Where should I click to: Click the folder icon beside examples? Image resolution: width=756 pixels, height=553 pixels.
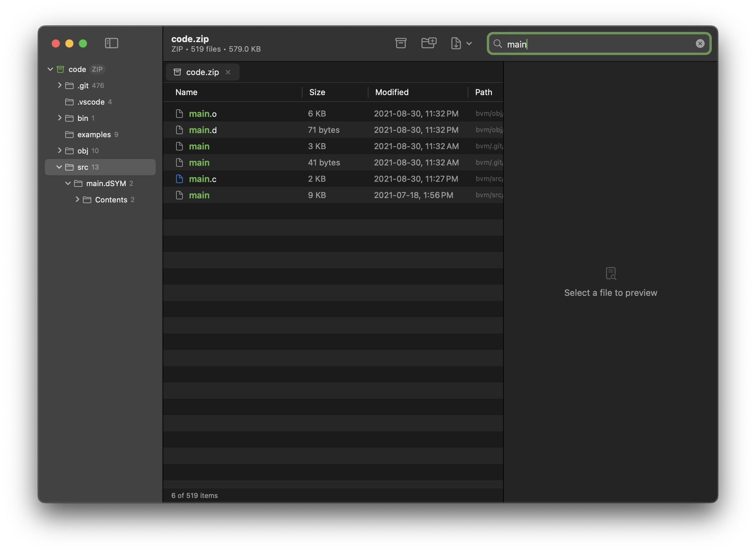[69, 135]
